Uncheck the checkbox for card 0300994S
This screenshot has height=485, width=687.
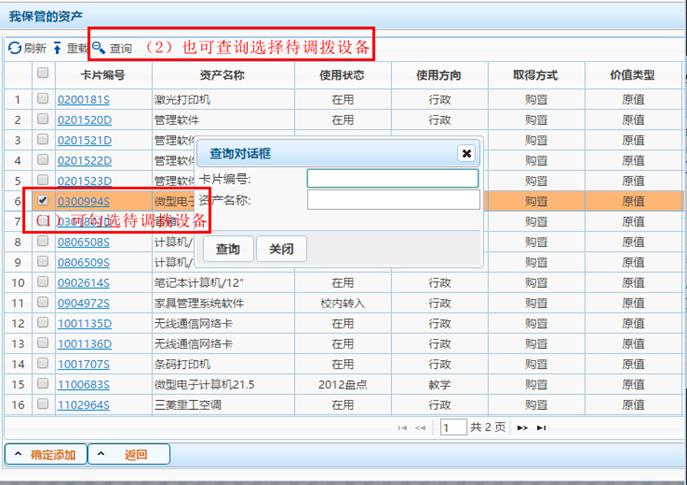pyautogui.click(x=42, y=201)
